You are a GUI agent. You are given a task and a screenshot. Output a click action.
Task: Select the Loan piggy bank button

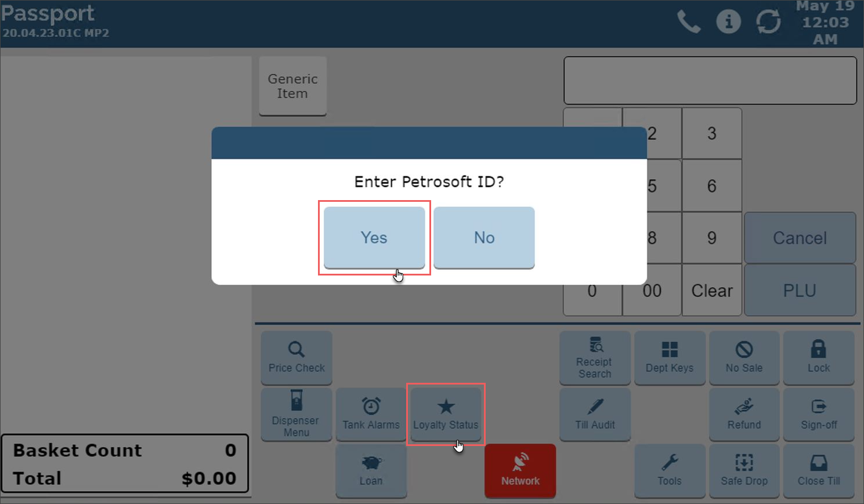pyautogui.click(x=371, y=470)
